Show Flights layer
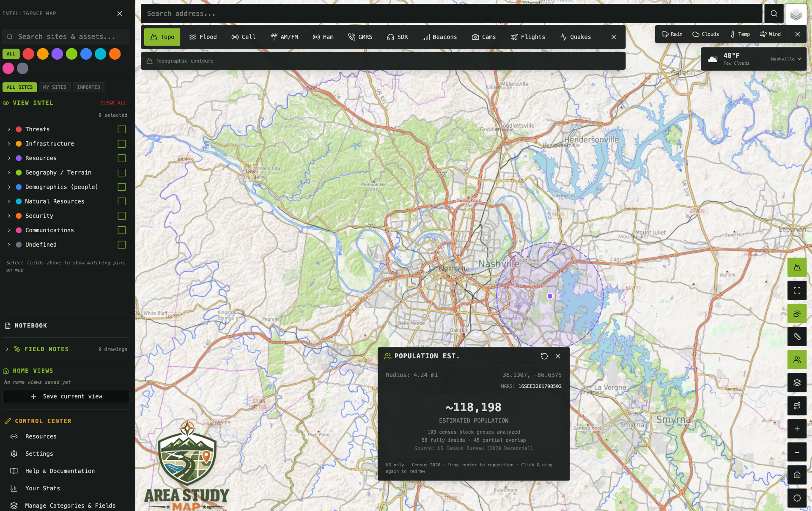 528,37
